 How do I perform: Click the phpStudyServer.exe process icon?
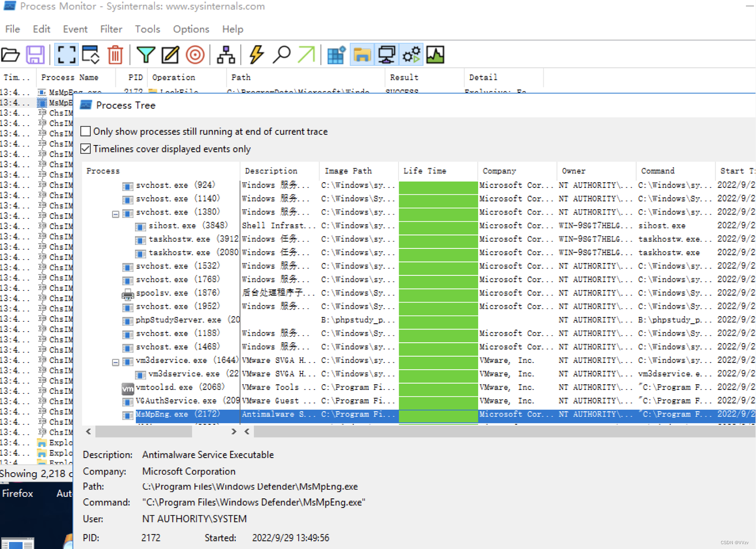128,321
